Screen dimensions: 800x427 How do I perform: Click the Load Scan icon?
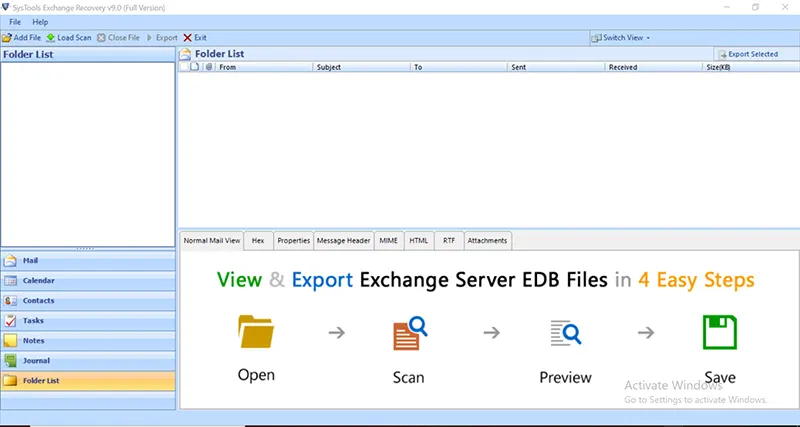tap(51, 38)
